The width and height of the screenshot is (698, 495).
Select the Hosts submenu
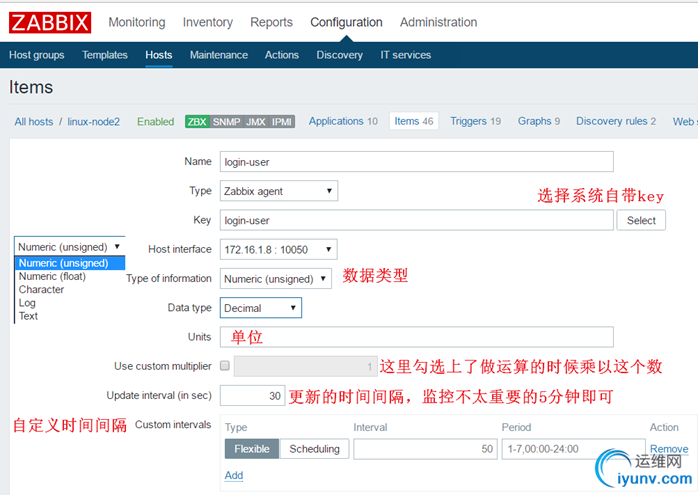pos(158,55)
